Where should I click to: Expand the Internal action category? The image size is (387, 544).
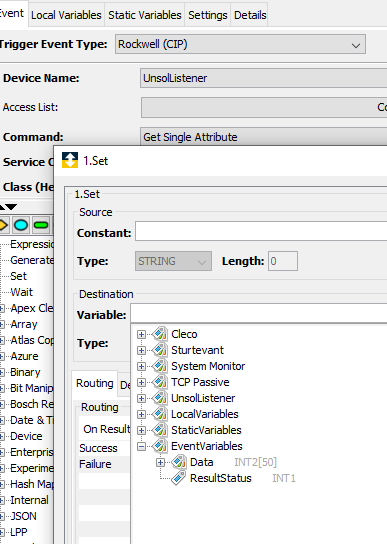pyautogui.click(x=2, y=501)
